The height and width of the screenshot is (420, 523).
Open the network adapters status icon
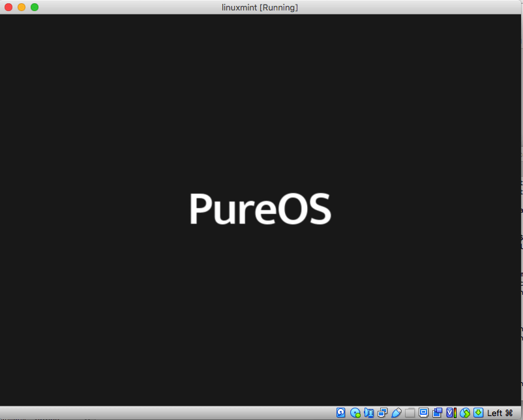[382, 413]
